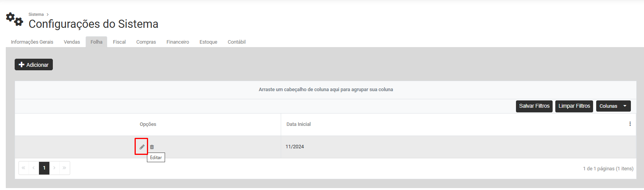Switch to the Financeiro tab
Image resolution: width=644 pixels, height=190 pixels.
click(178, 42)
